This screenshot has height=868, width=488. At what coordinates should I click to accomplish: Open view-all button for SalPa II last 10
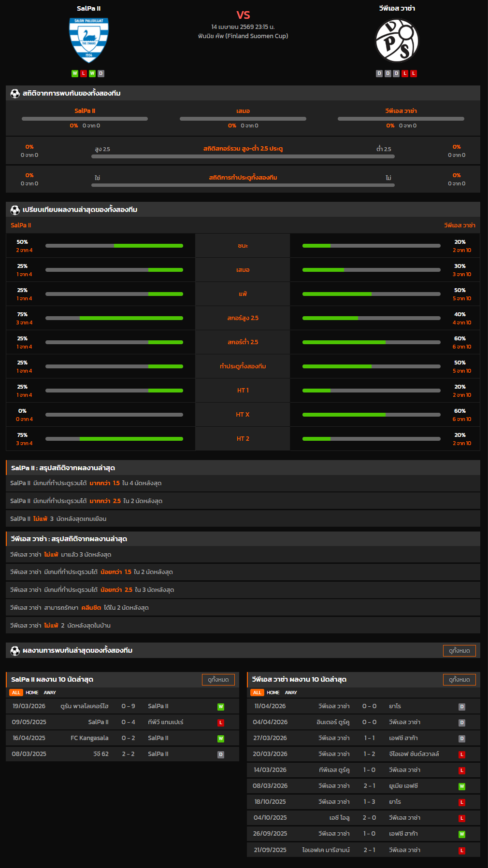tap(218, 680)
